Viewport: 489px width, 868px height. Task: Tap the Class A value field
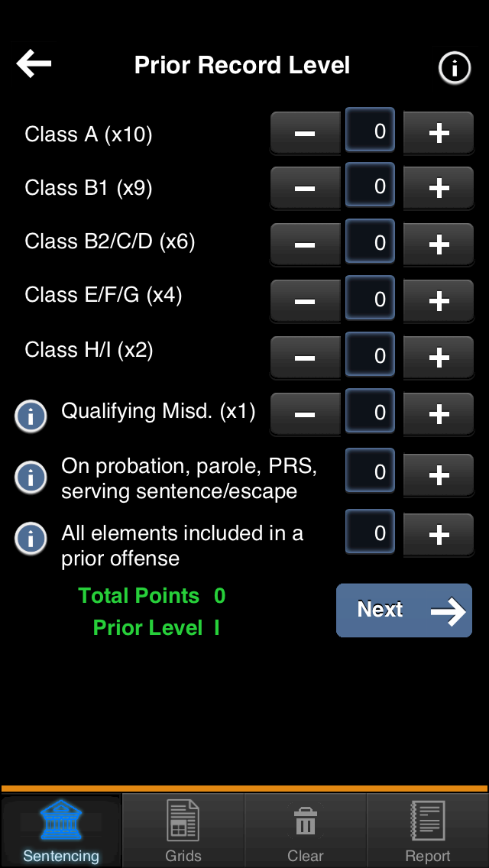click(x=371, y=132)
